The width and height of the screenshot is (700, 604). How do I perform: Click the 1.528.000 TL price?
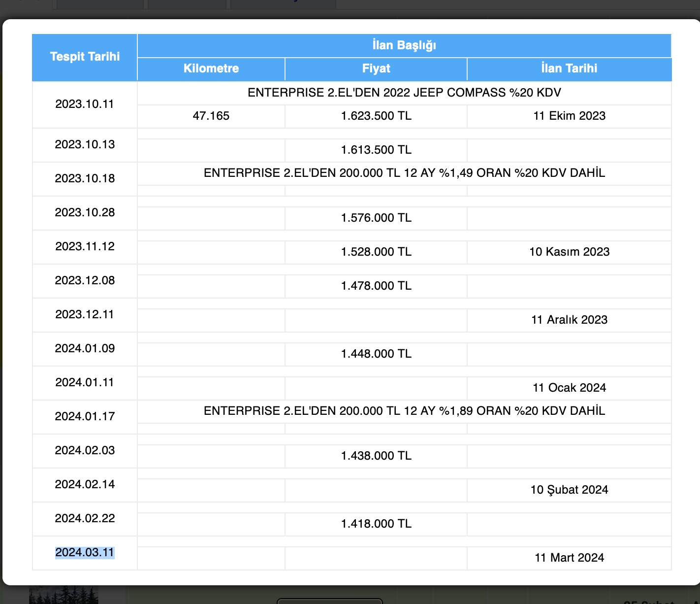pos(376,252)
